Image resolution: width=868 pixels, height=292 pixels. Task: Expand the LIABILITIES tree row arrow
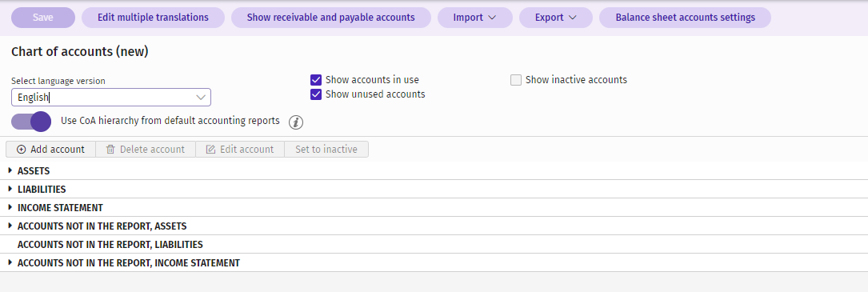click(10, 189)
